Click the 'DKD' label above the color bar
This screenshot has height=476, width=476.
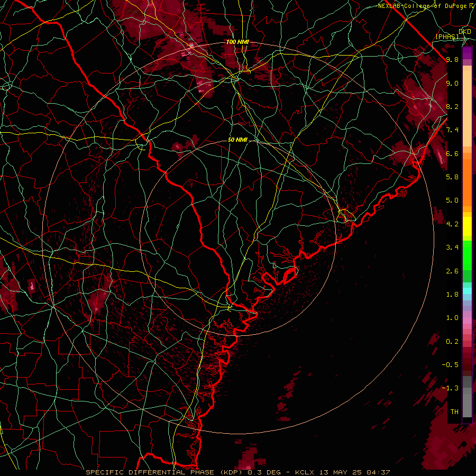(464, 31)
